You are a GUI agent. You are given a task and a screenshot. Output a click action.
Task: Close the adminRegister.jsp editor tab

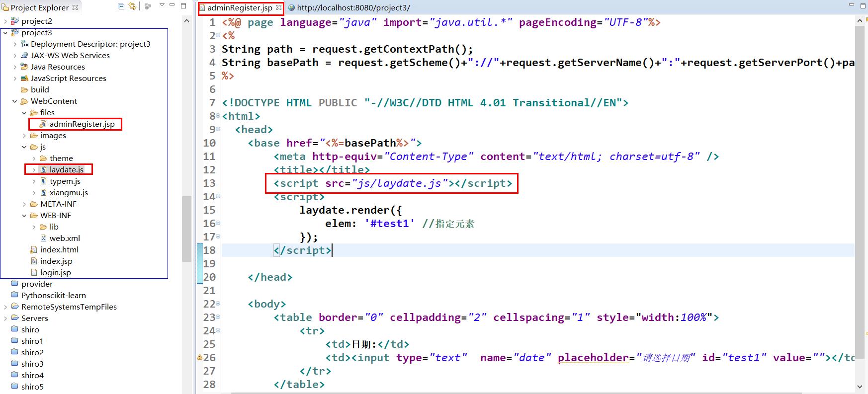point(279,7)
